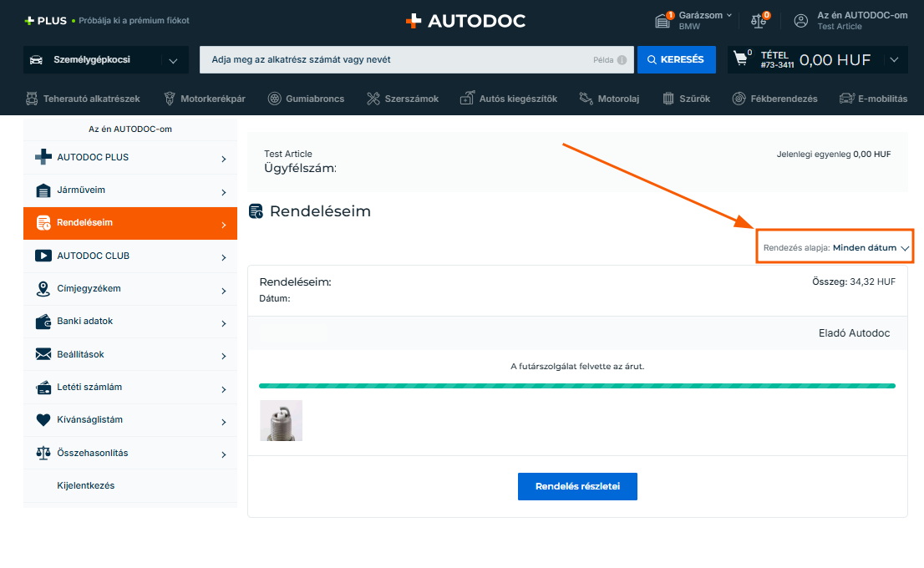This screenshot has width=924, height=568.
Task: Click the Az én AUTODOC-om sidebar title
Action: [130, 129]
